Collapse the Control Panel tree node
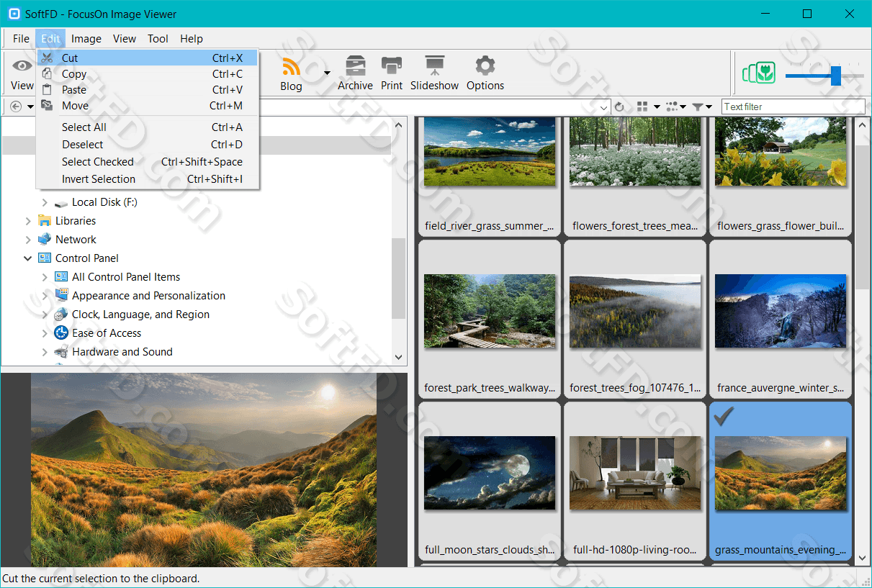The width and height of the screenshot is (872, 588). pyautogui.click(x=28, y=258)
